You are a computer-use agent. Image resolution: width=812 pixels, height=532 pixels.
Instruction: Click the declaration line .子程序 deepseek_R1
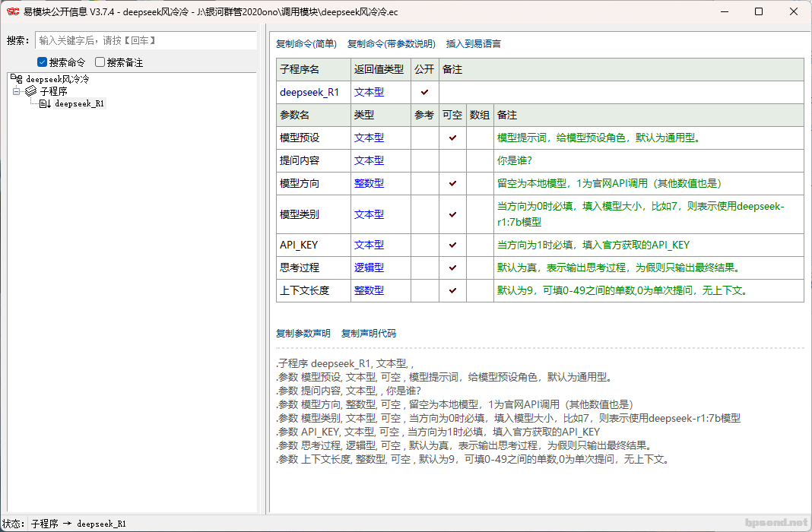point(345,363)
